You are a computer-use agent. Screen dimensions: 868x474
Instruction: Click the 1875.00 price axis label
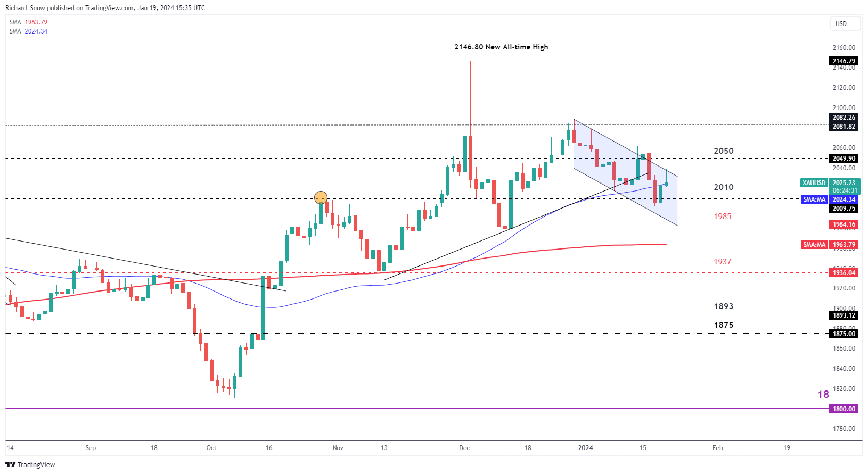pyautogui.click(x=844, y=334)
